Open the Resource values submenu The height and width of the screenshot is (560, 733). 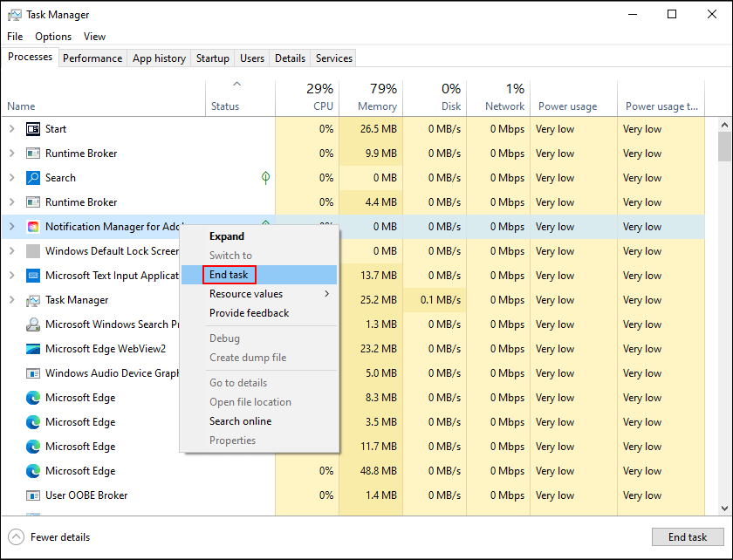click(259, 294)
